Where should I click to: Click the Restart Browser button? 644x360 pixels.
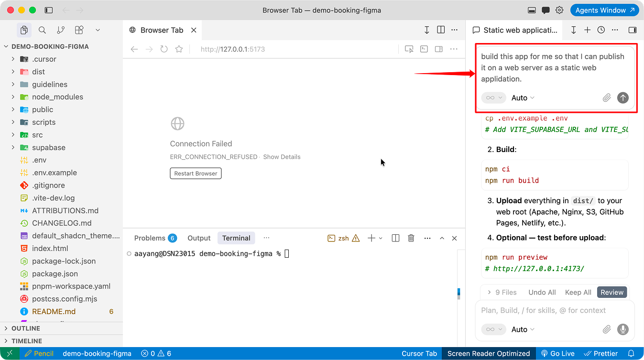pyautogui.click(x=196, y=174)
